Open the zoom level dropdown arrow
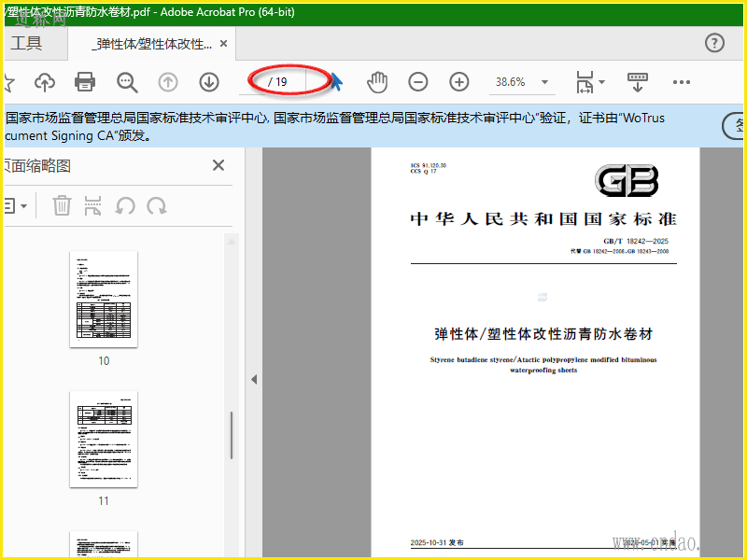747x560 pixels. coord(544,82)
